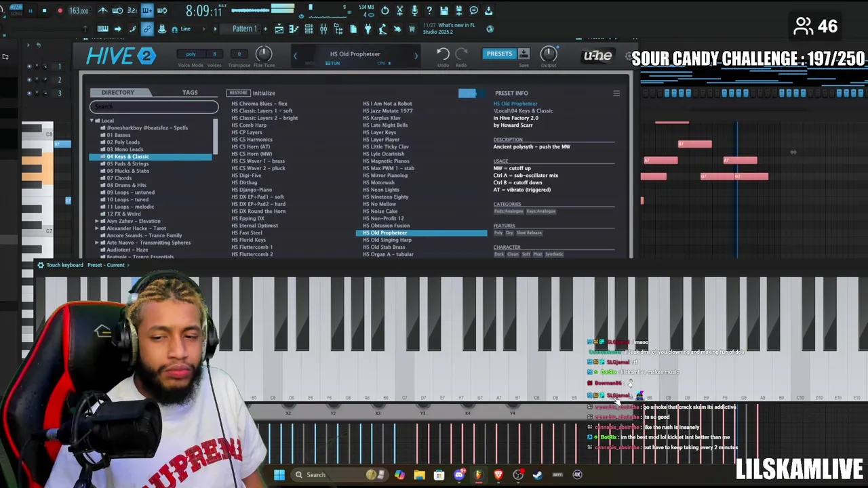Select the 08 Drums & Hits folder

pyautogui.click(x=126, y=185)
